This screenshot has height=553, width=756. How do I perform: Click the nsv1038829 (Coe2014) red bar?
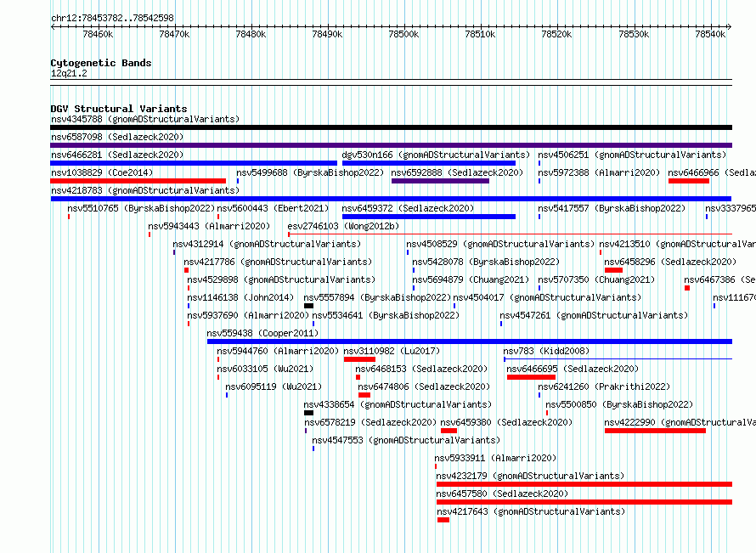click(138, 181)
